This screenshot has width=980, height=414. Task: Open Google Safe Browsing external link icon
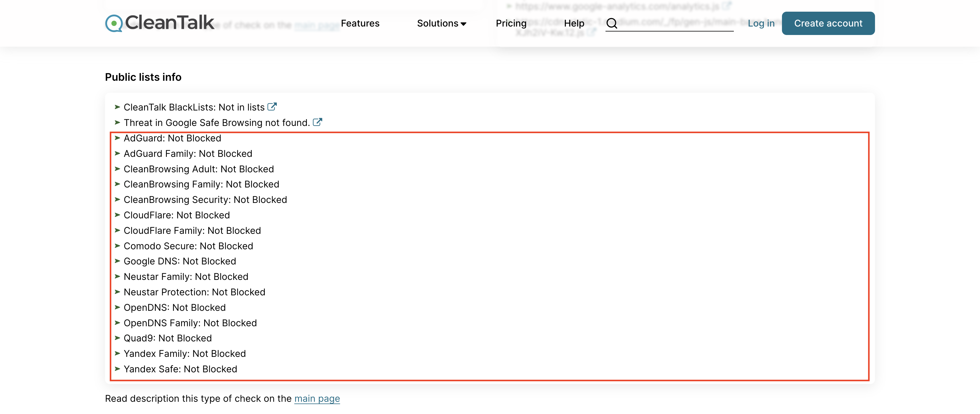317,122
